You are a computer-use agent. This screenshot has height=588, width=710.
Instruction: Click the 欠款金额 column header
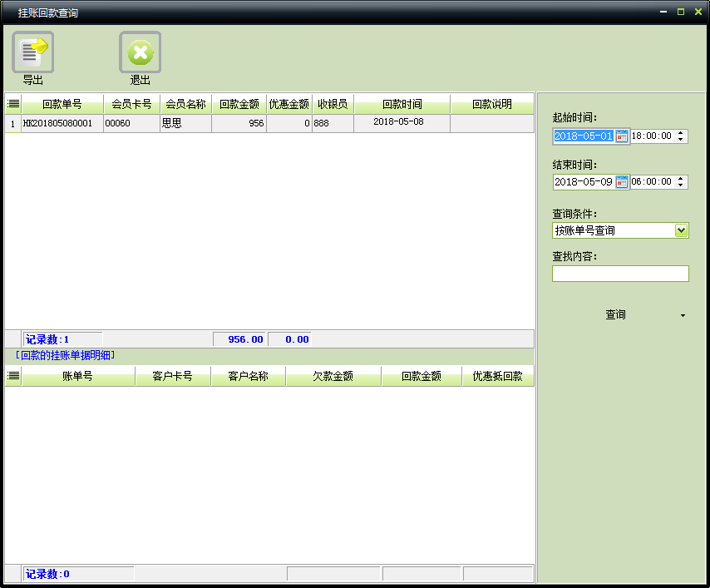point(333,377)
